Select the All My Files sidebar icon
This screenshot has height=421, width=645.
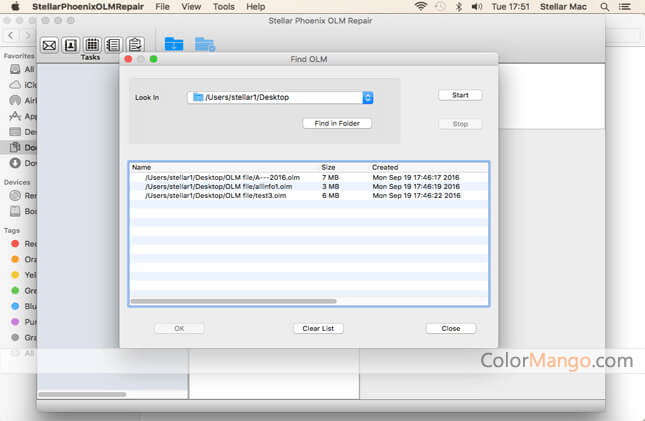pyautogui.click(x=15, y=69)
